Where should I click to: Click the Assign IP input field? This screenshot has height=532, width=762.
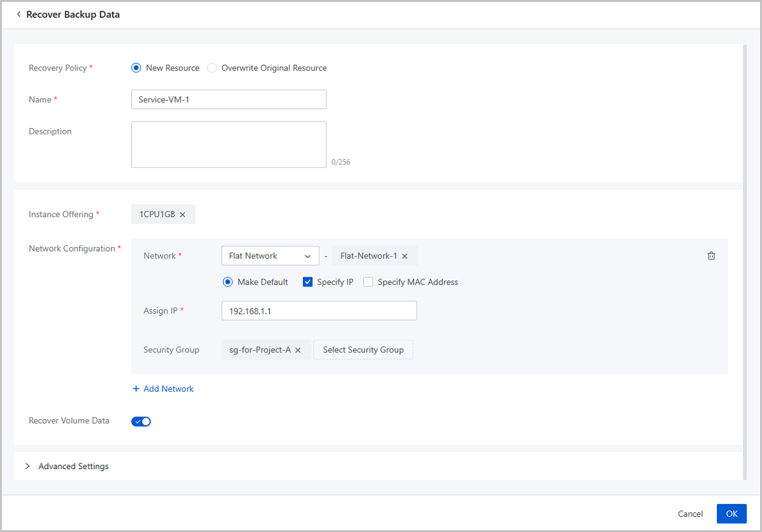[x=319, y=310]
